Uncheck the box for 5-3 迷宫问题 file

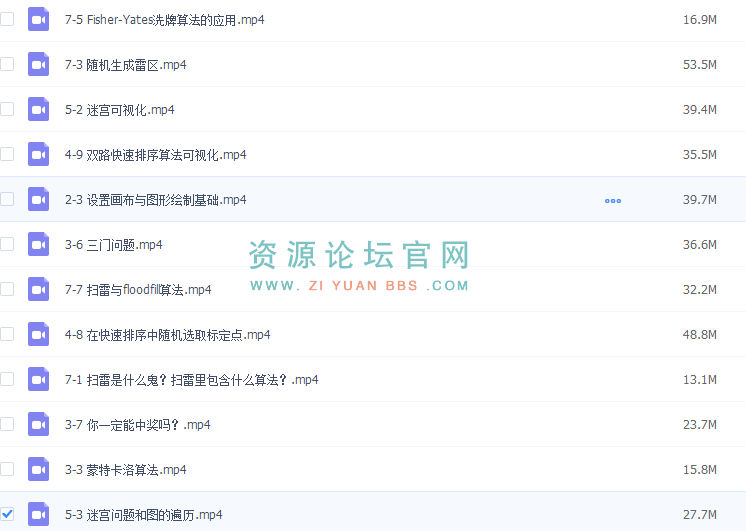(x=7, y=514)
